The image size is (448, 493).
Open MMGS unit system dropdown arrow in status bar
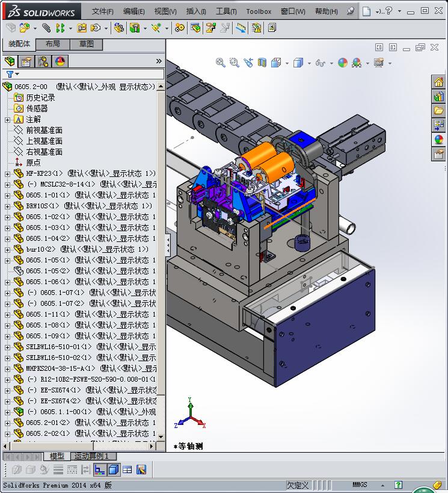382,485
